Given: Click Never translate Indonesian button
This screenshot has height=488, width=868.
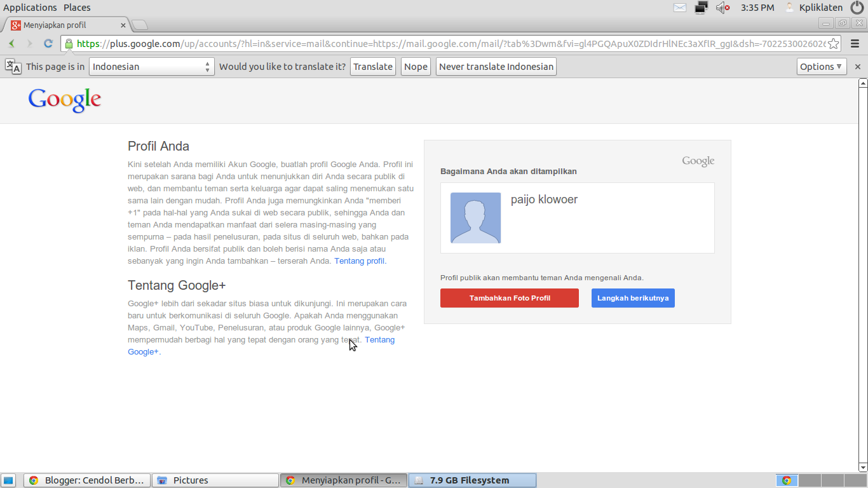Looking at the screenshot, I should pos(496,67).
